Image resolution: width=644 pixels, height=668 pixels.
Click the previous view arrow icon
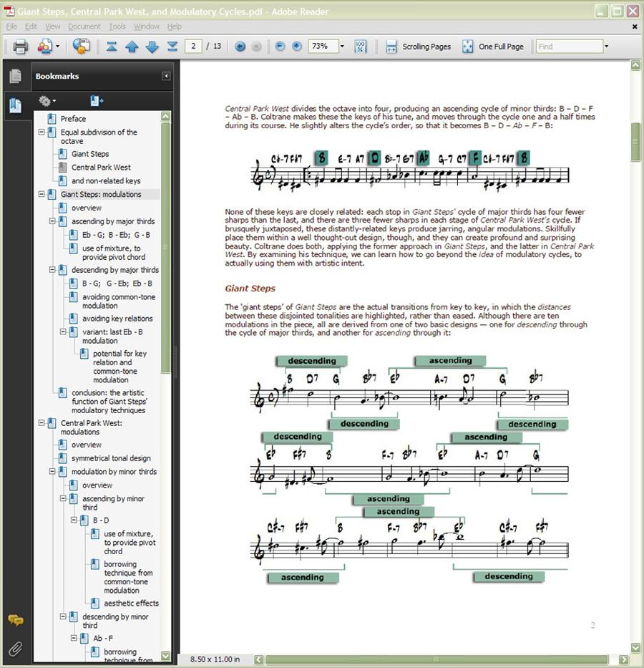point(240,46)
